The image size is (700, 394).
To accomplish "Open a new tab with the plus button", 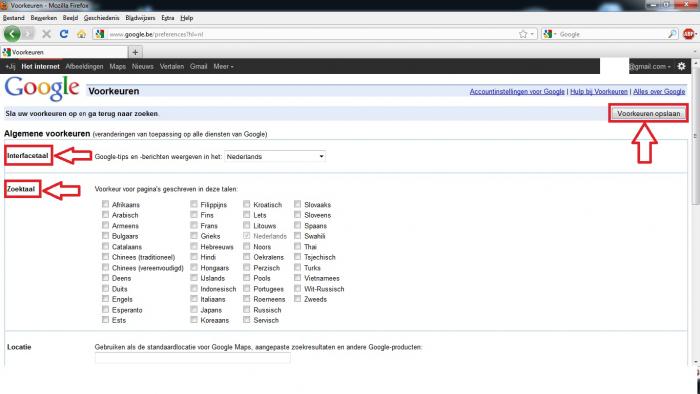I will (x=135, y=52).
